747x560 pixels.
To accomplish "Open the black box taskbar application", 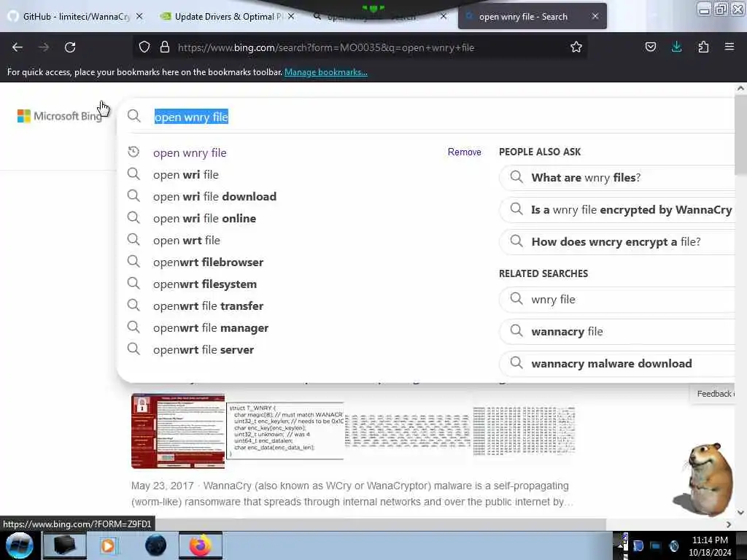I will [x=65, y=545].
